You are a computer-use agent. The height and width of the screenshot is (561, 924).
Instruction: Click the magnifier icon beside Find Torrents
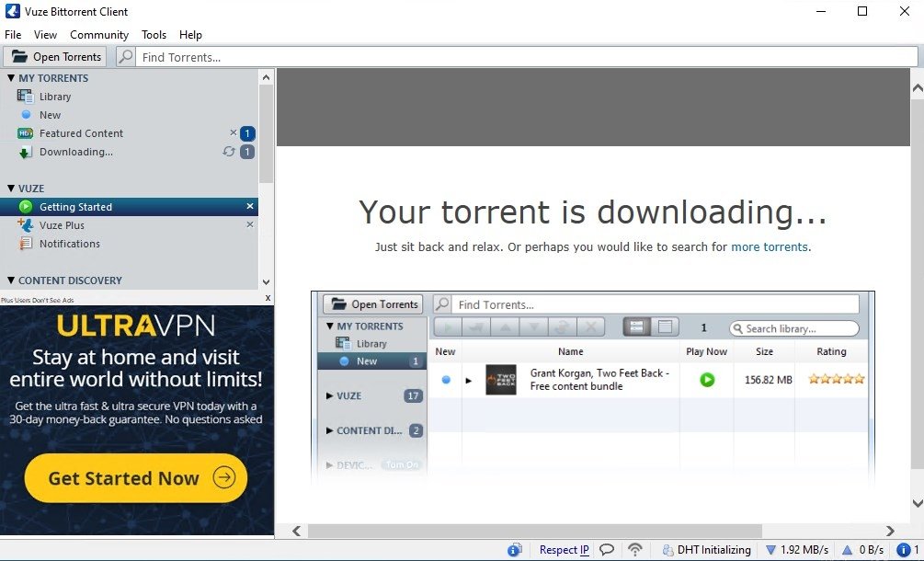coord(126,57)
